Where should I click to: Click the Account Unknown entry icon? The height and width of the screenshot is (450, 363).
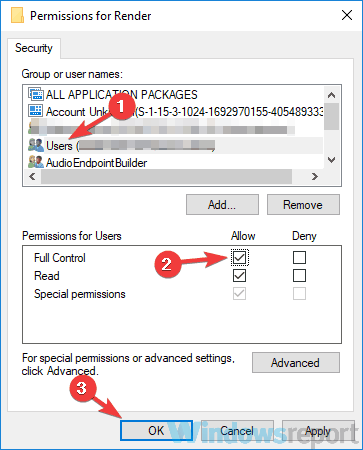point(36,111)
